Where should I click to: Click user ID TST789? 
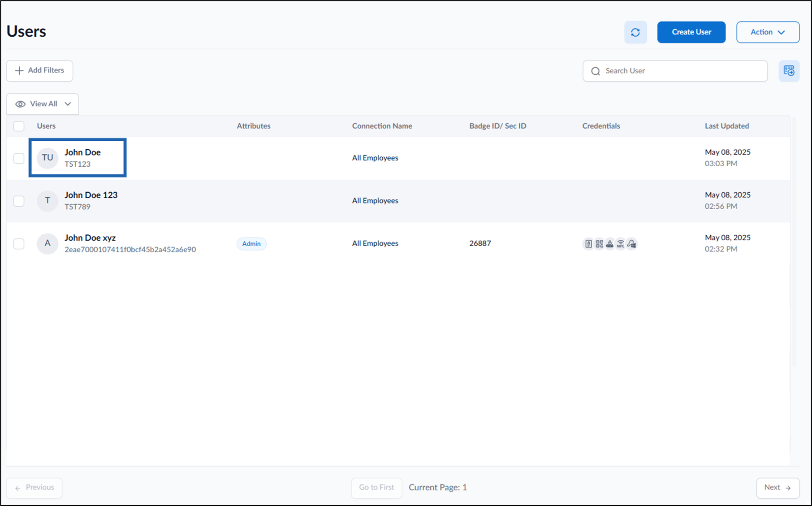(x=78, y=207)
